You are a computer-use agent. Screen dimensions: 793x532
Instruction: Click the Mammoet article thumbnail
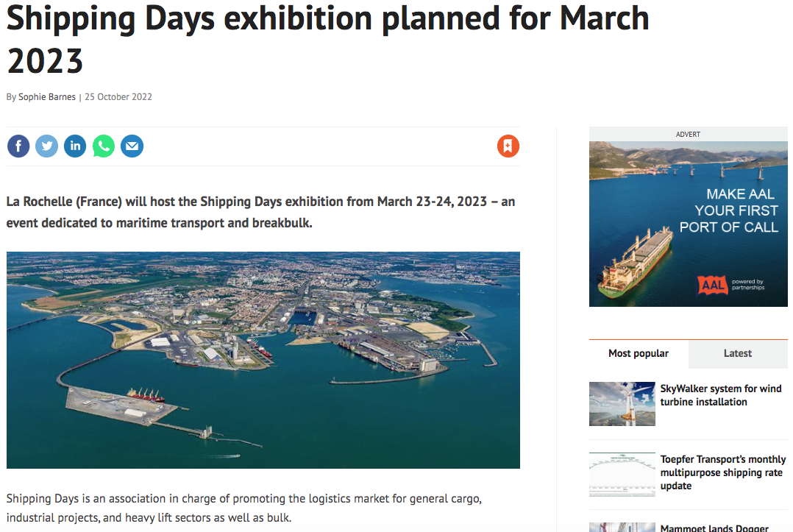pos(622,527)
